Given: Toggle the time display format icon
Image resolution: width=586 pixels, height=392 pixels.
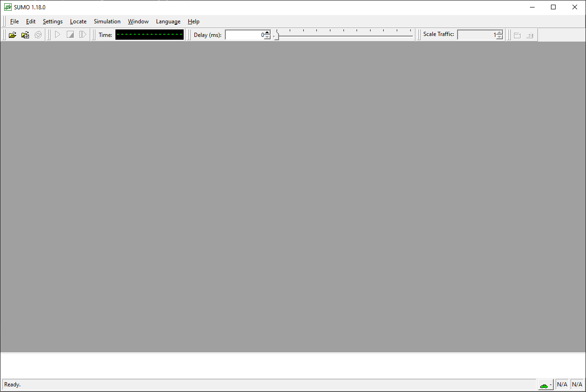Looking at the screenshot, I should [x=530, y=35].
